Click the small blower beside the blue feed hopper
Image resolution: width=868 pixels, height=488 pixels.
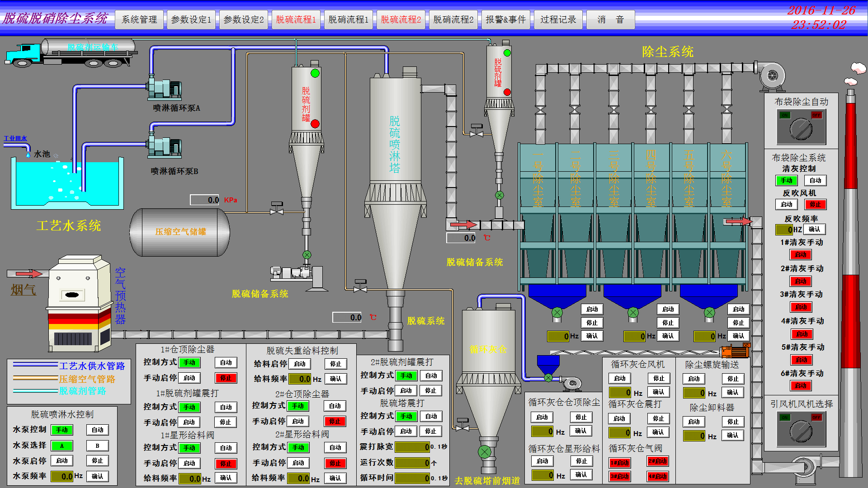click(x=571, y=383)
